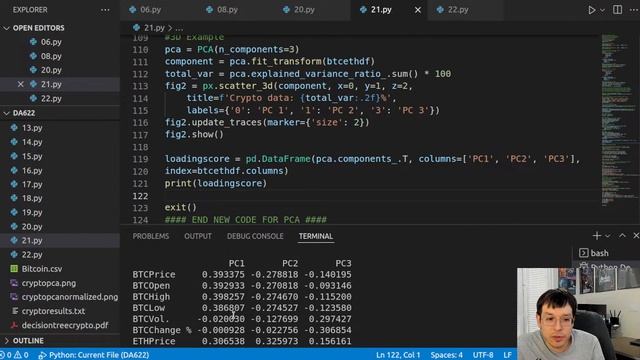The height and width of the screenshot is (360, 640).
Task: Show the Problems panel
Action: (x=151, y=236)
